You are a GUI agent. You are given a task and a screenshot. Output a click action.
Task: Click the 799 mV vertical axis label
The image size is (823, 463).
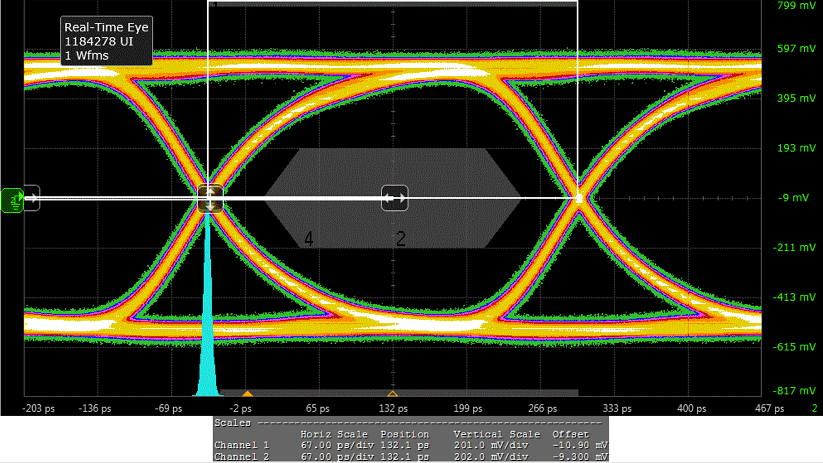tap(796, 6)
